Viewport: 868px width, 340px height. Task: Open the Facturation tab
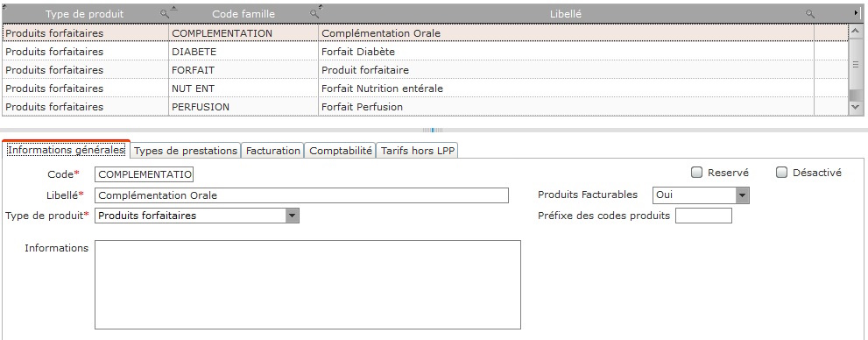(273, 151)
